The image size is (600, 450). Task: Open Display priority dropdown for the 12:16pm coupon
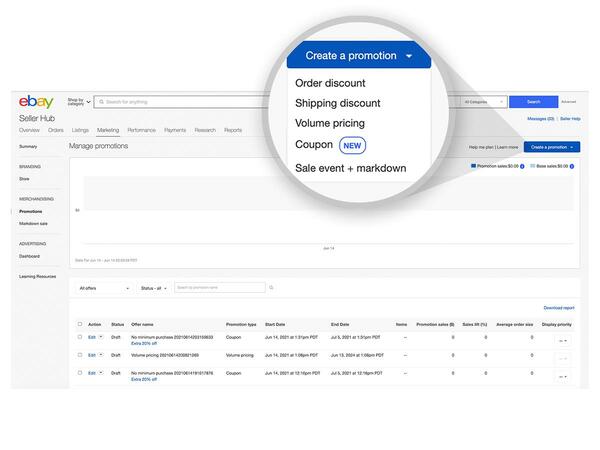point(563,377)
